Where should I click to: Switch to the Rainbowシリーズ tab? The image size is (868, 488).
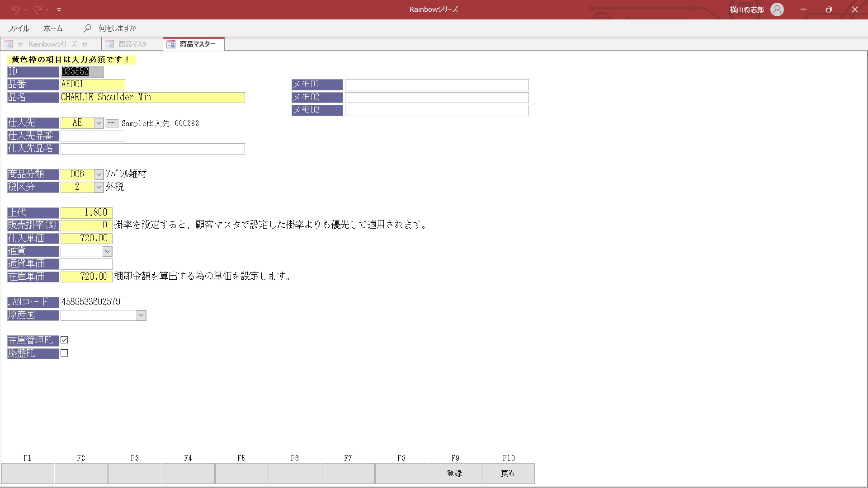pyautogui.click(x=52, y=44)
